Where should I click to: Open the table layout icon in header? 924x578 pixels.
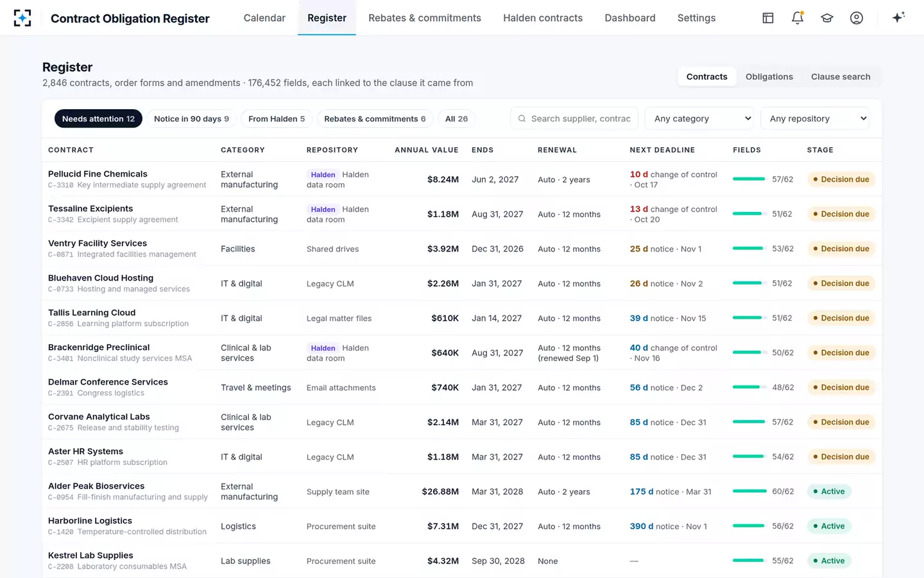[x=768, y=18]
